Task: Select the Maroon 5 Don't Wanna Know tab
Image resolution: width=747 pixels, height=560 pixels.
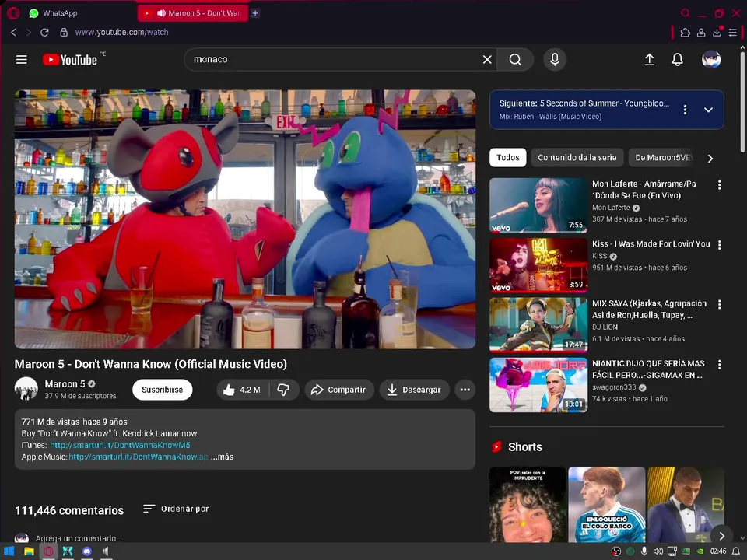Action: click(193, 13)
